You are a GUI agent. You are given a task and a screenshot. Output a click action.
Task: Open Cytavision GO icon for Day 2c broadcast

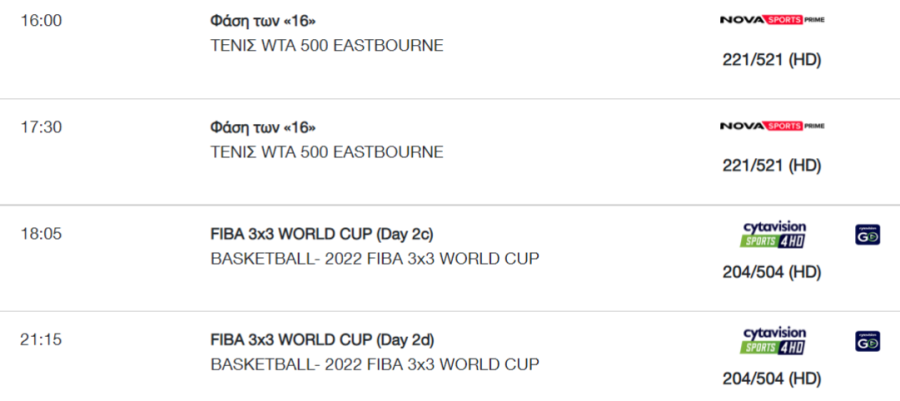click(x=867, y=235)
